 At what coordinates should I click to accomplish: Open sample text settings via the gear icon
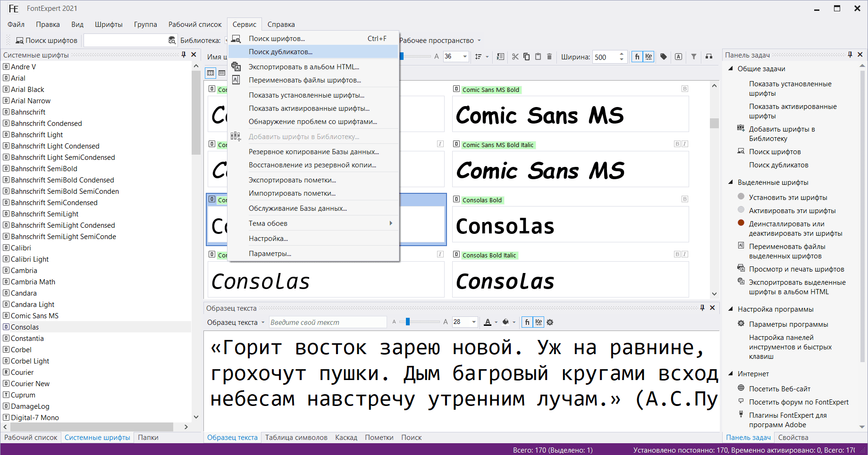tap(550, 322)
